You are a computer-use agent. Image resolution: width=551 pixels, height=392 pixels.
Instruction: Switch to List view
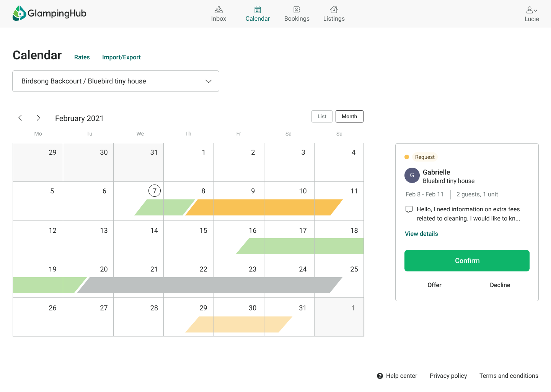coord(322,116)
